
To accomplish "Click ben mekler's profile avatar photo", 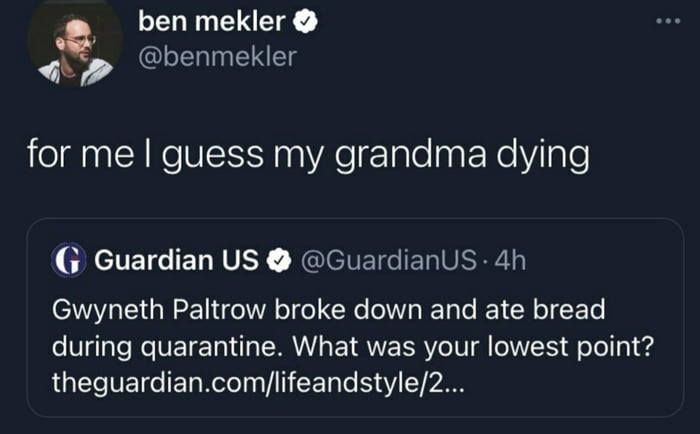I will click(75, 47).
